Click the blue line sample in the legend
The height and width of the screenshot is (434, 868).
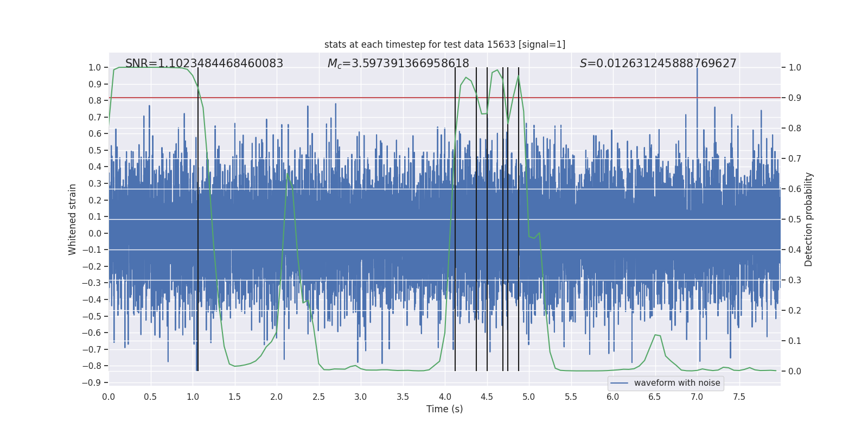point(620,383)
